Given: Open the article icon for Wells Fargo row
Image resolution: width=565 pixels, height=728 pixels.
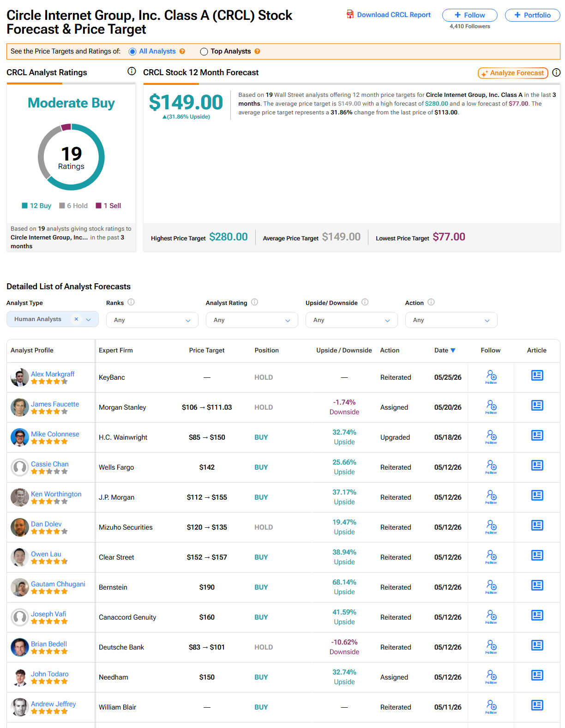Looking at the screenshot, I should [x=537, y=465].
